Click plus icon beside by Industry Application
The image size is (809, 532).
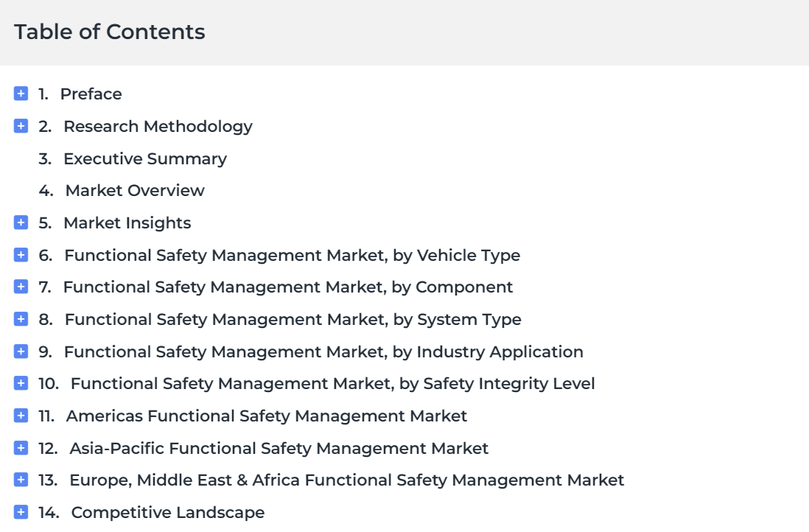pos(21,351)
